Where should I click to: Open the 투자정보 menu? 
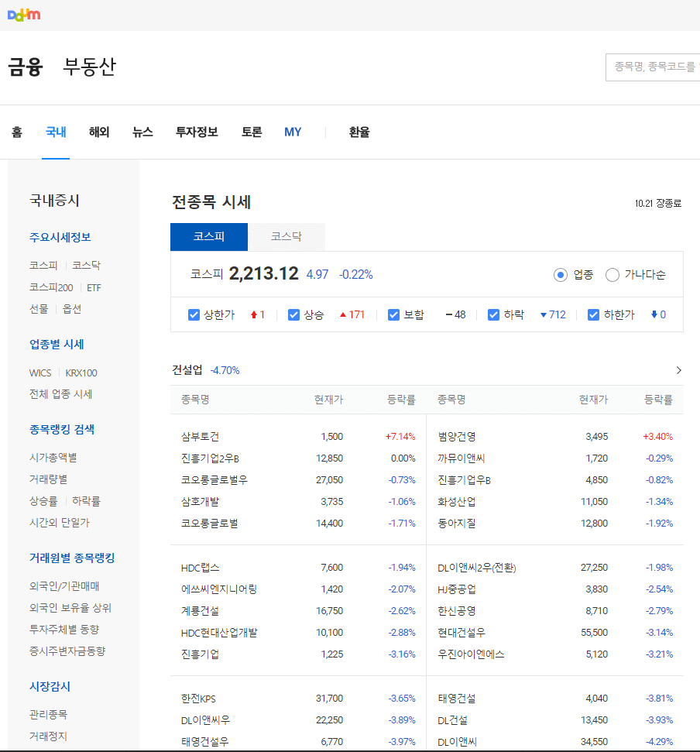click(x=197, y=132)
